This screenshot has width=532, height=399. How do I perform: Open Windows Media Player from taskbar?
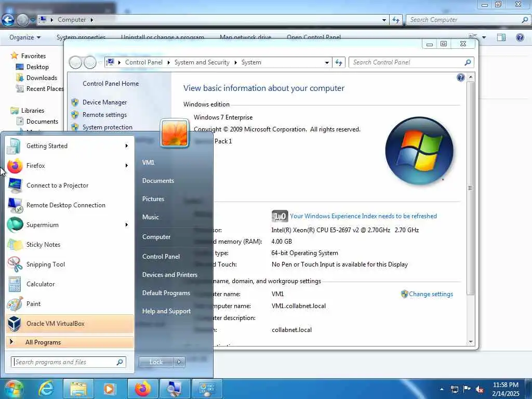pos(109,389)
